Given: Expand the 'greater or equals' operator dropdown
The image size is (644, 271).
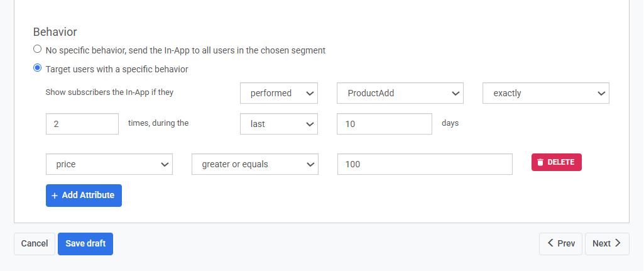Looking at the screenshot, I should pos(255,164).
